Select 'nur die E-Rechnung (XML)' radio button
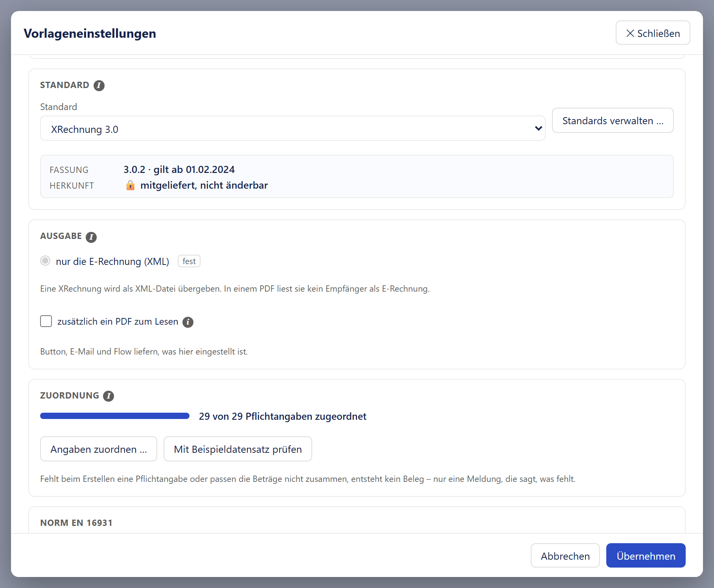The image size is (714, 588). 45,261
